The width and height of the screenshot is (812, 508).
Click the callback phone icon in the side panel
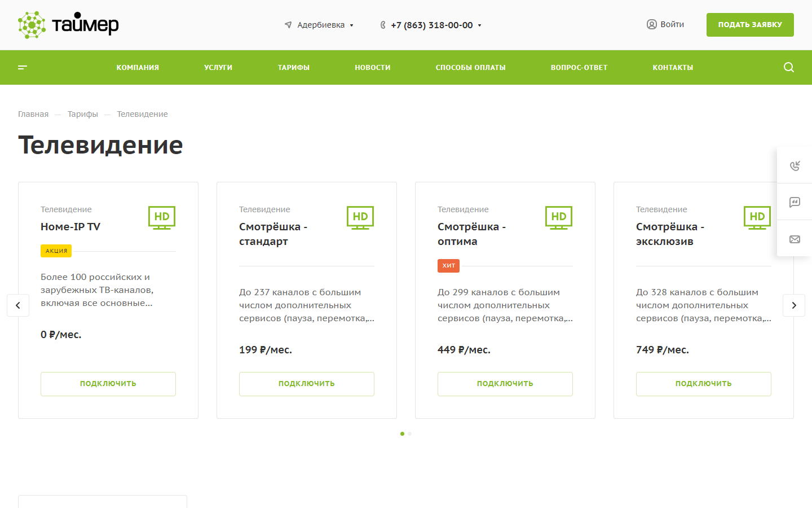(795, 165)
